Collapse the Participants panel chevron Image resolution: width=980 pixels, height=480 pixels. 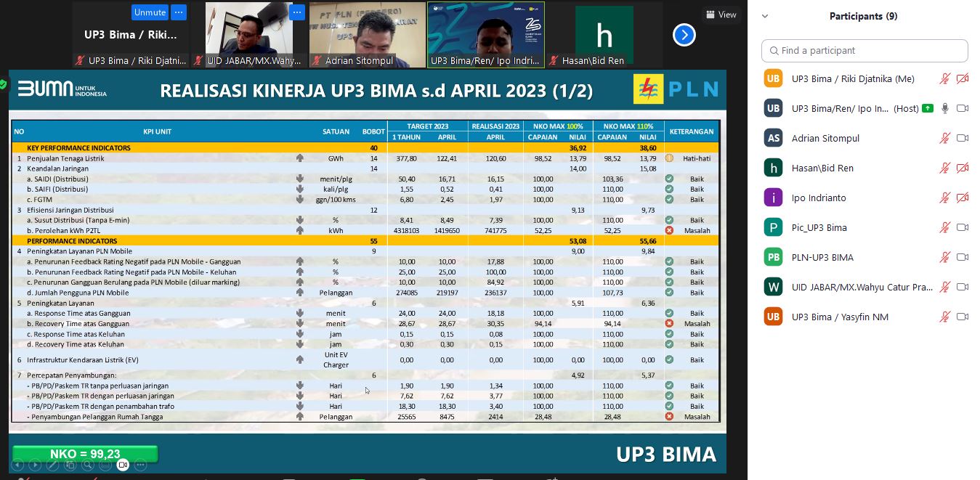coord(765,16)
